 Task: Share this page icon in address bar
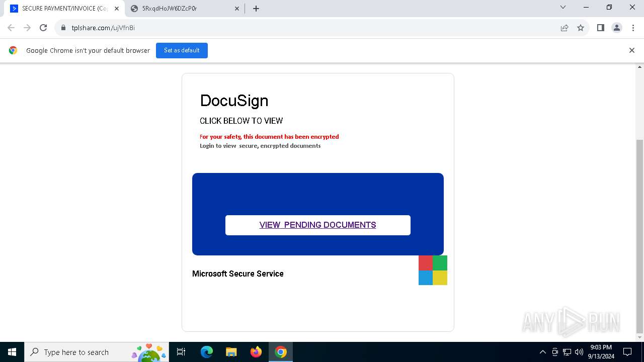coord(565,28)
